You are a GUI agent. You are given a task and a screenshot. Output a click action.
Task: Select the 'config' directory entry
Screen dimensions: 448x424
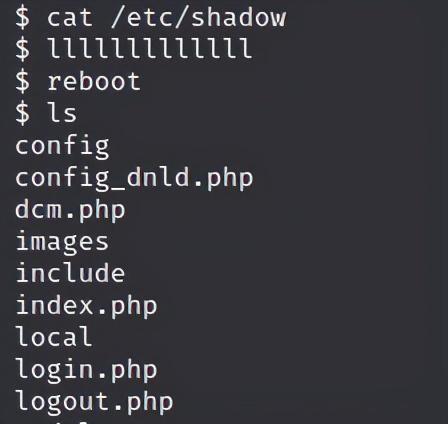click(x=62, y=146)
